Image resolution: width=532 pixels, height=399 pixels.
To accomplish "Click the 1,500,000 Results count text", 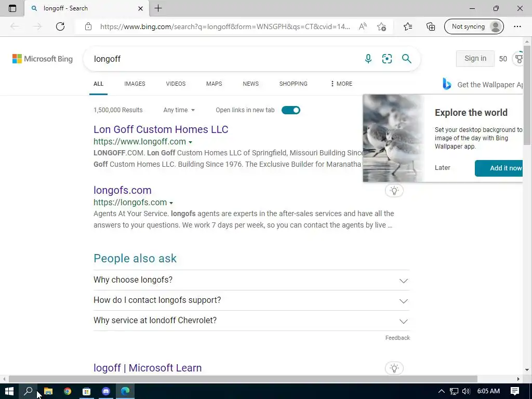I will [x=118, y=110].
